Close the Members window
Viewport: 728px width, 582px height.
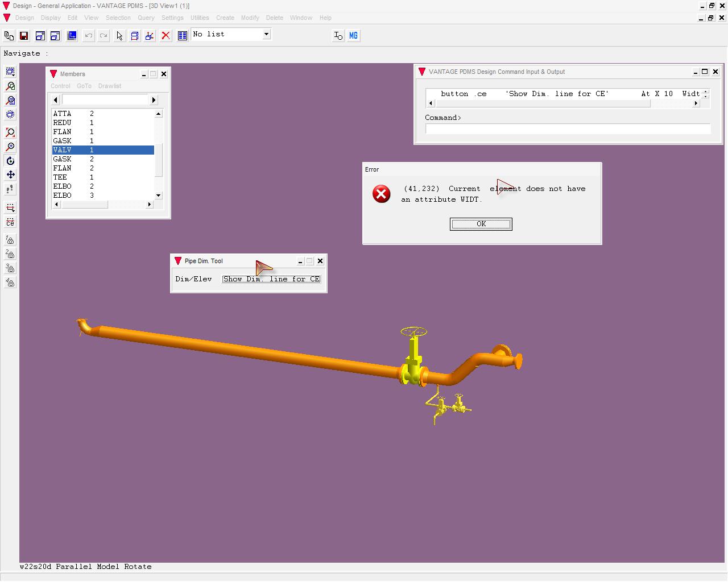164,74
